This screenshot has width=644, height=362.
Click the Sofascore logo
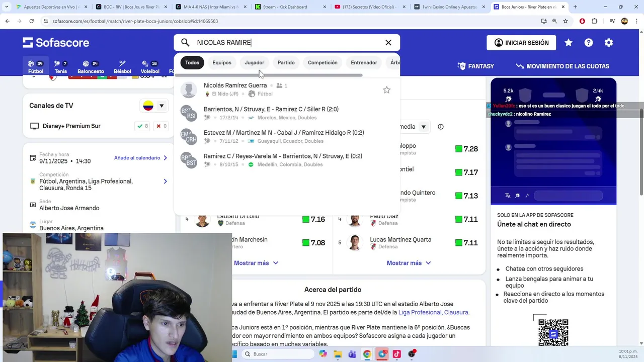pyautogui.click(x=56, y=43)
